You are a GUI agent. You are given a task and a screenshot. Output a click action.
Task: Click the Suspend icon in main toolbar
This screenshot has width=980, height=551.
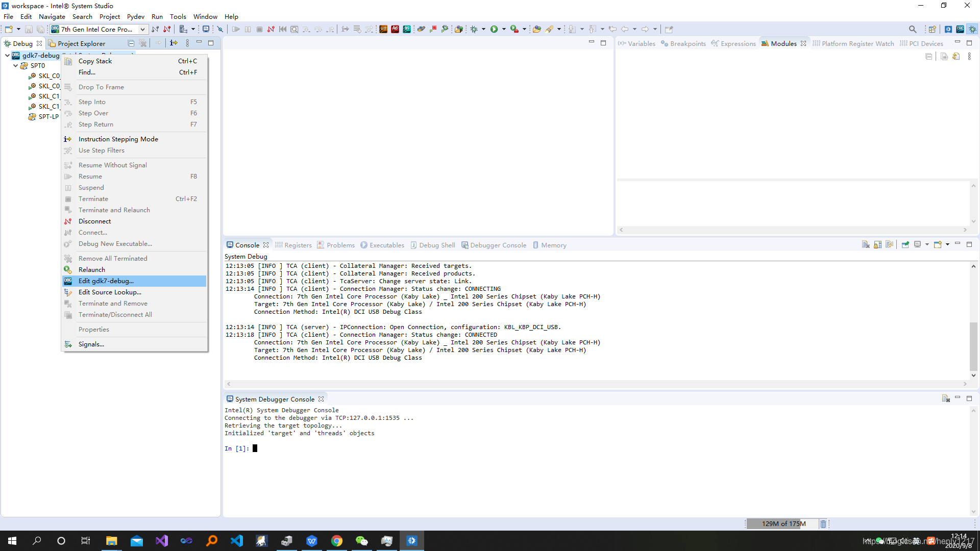pyautogui.click(x=248, y=29)
